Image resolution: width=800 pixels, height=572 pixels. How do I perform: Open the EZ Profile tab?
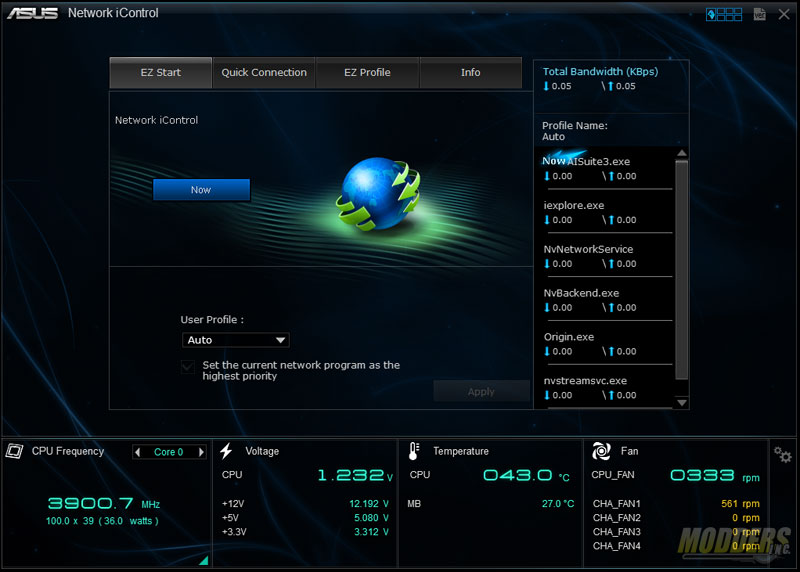tap(367, 72)
